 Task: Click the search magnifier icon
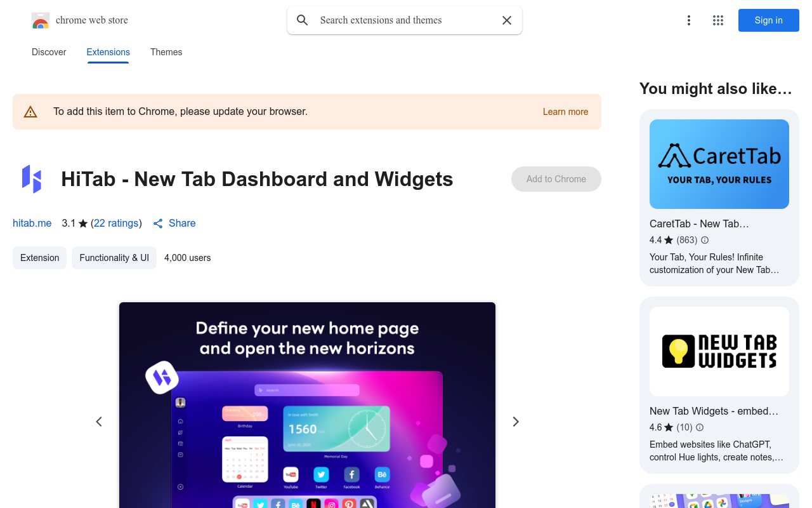point(303,20)
